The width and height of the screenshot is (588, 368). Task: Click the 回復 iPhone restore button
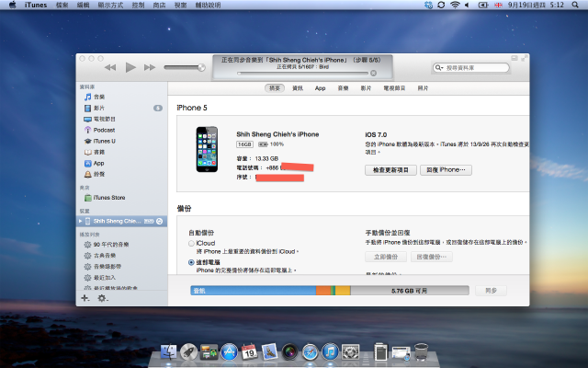point(446,170)
